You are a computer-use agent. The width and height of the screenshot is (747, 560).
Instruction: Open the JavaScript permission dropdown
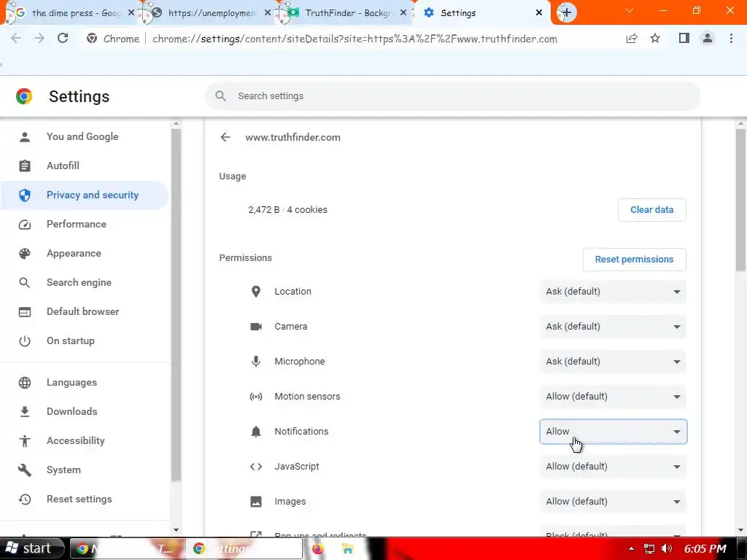(x=613, y=466)
